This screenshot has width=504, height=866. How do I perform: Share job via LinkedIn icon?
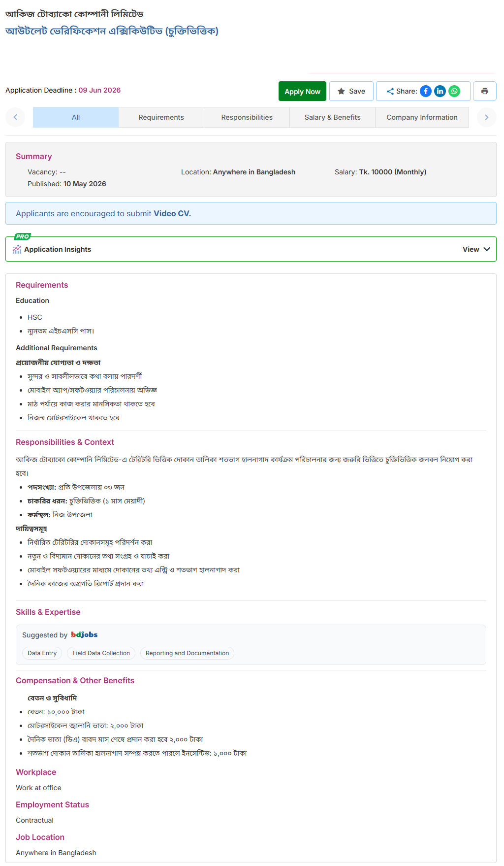pyautogui.click(x=440, y=91)
